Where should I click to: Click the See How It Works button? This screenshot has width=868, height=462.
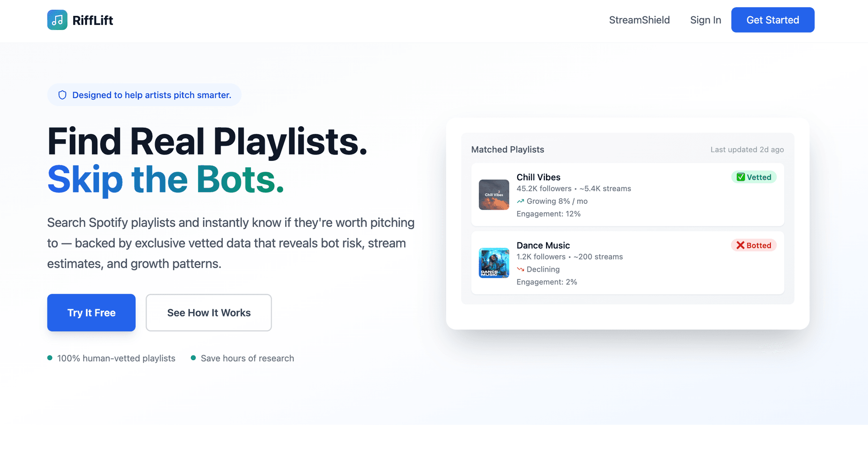(209, 313)
